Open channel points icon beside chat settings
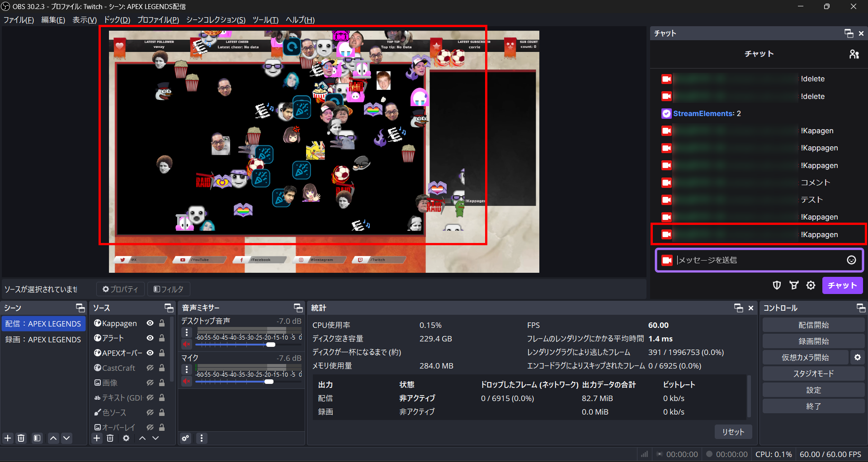The width and height of the screenshot is (868, 462). [794, 285]
